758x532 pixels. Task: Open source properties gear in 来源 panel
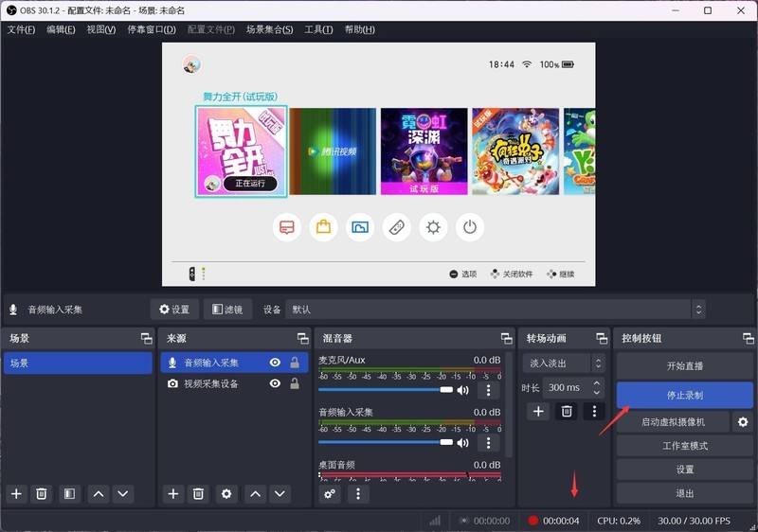pos(226,493)
